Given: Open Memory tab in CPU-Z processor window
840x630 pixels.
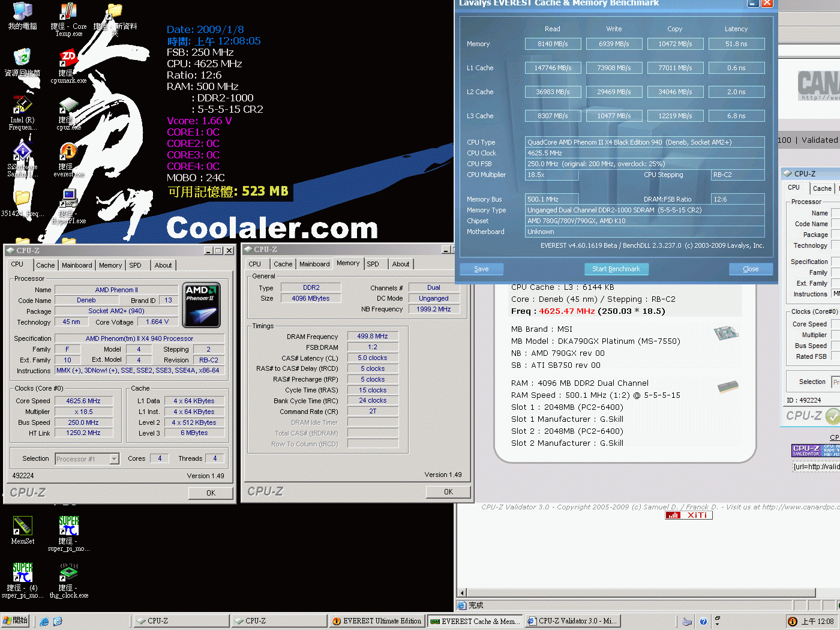Looking at the screenshot, I should point(110,265).
